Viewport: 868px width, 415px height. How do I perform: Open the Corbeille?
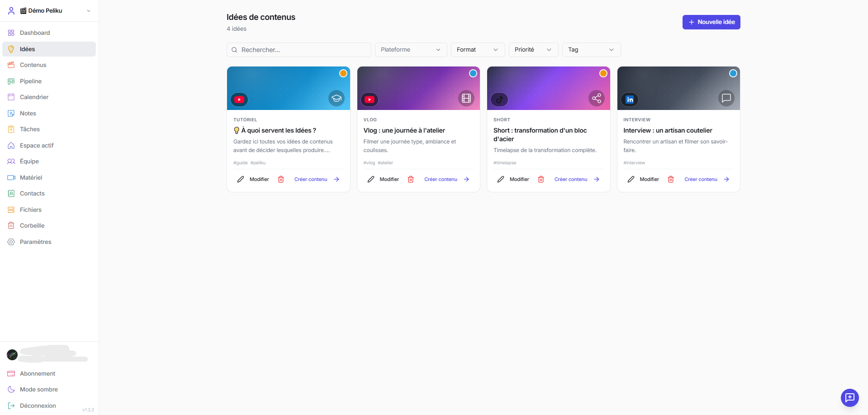coord(49,226)
